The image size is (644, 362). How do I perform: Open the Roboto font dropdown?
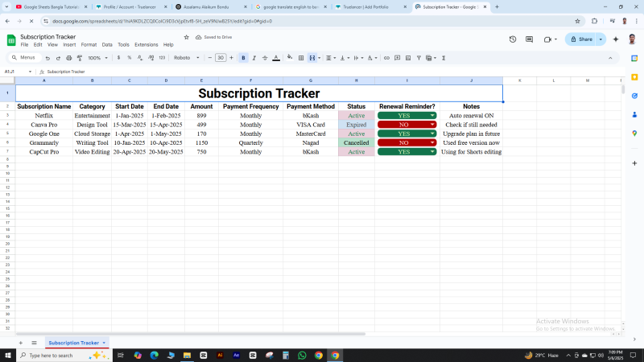(x=187, y=58)
